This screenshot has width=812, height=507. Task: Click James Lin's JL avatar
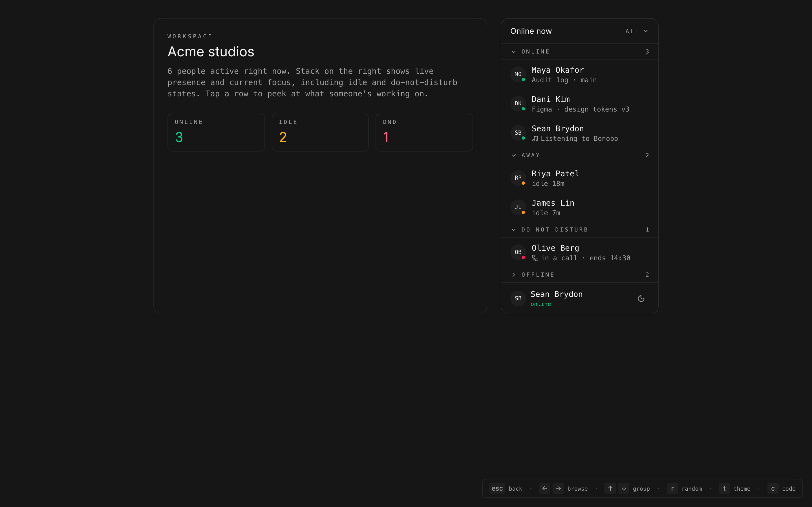click(x=518, y=207)
